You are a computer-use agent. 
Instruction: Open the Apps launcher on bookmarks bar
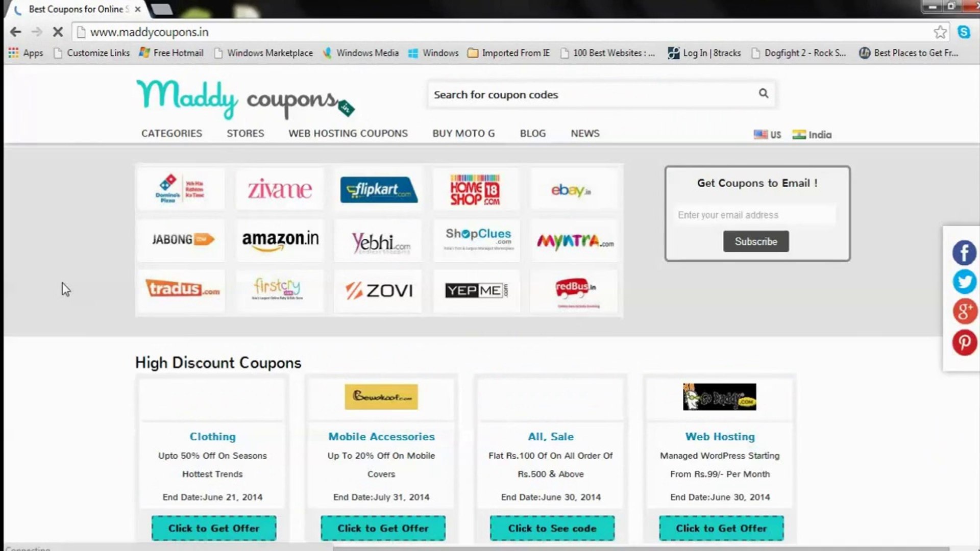pyautogui.click(x=26, y=53)
